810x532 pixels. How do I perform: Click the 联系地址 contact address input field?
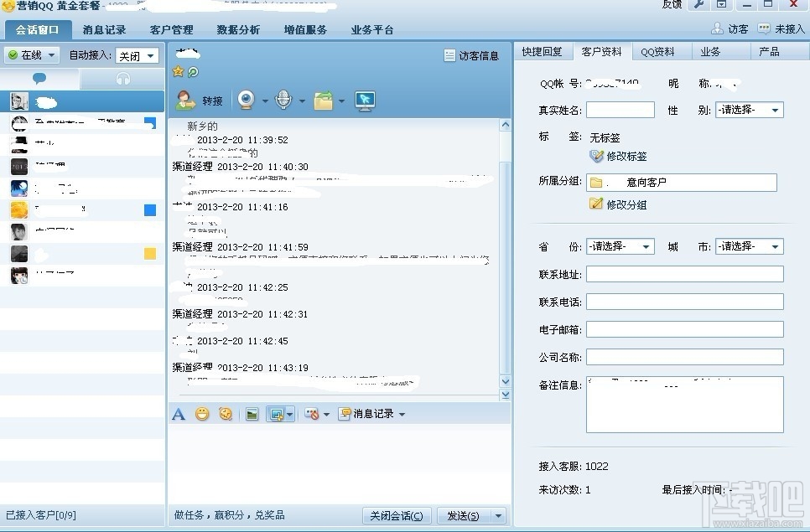pyautogui.click(x=685, y=274)
